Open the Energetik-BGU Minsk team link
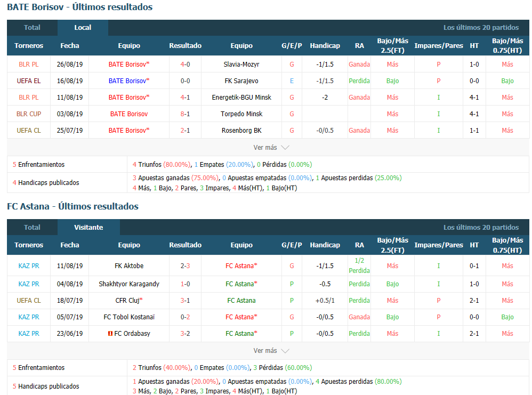The height and width of the screenshot is (395, 532). [241, 98]
